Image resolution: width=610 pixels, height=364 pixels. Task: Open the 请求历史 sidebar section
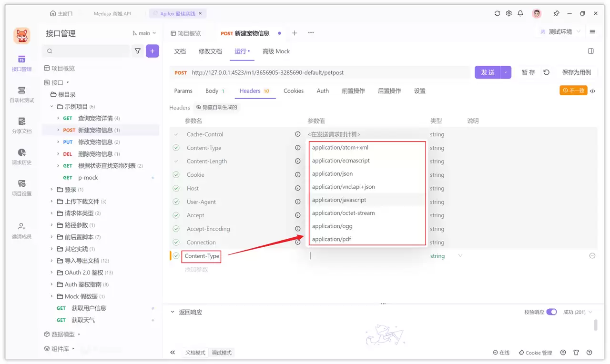coord(21,157)
